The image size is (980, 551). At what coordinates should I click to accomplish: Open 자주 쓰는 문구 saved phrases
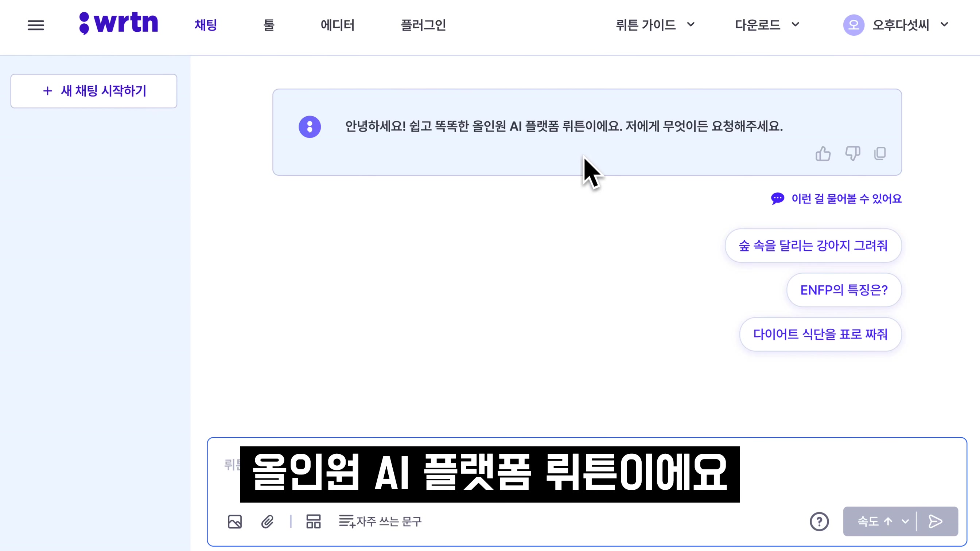coord(380,521)
